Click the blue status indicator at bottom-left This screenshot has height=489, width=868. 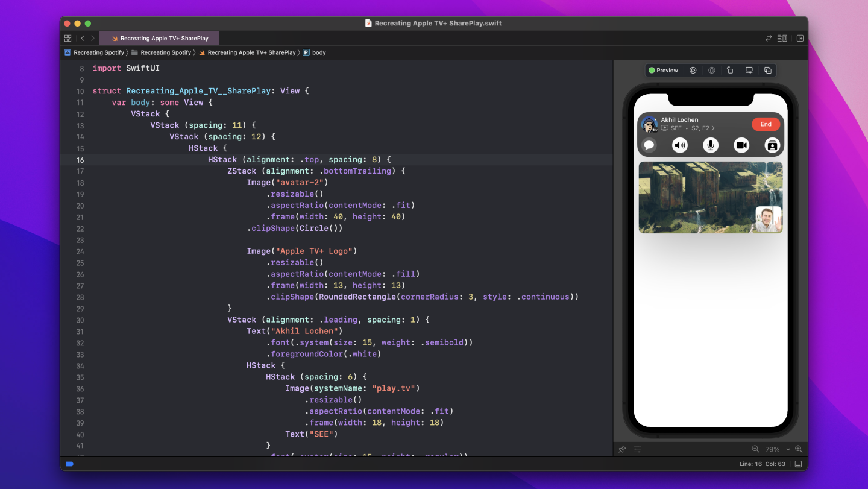(69, 464)
